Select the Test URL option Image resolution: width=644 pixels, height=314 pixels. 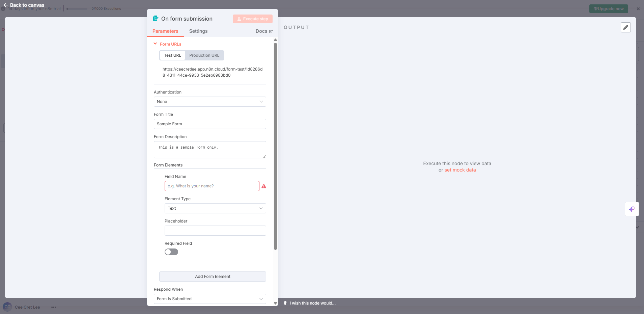click(x=172, y=55)
